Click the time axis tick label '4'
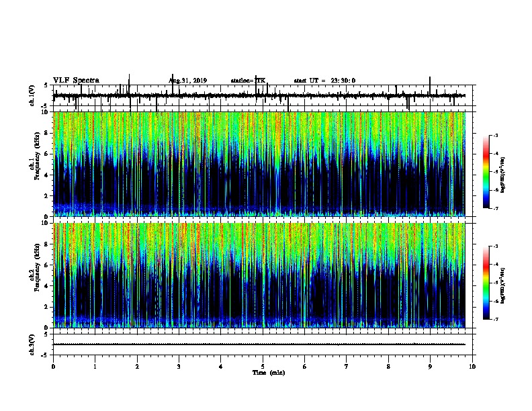This screenshot has width=532, height=411. [221, 367]
